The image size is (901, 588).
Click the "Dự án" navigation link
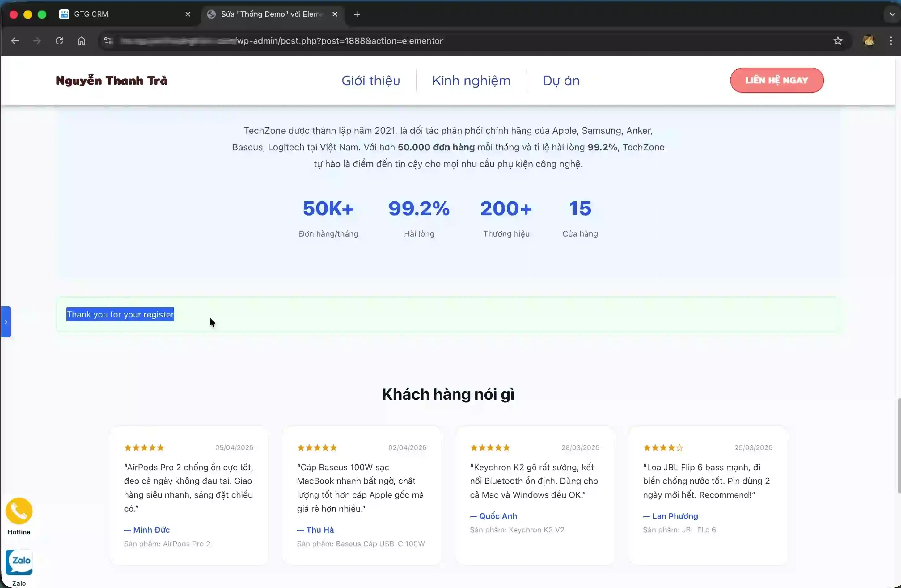click(x=561, y=80)
